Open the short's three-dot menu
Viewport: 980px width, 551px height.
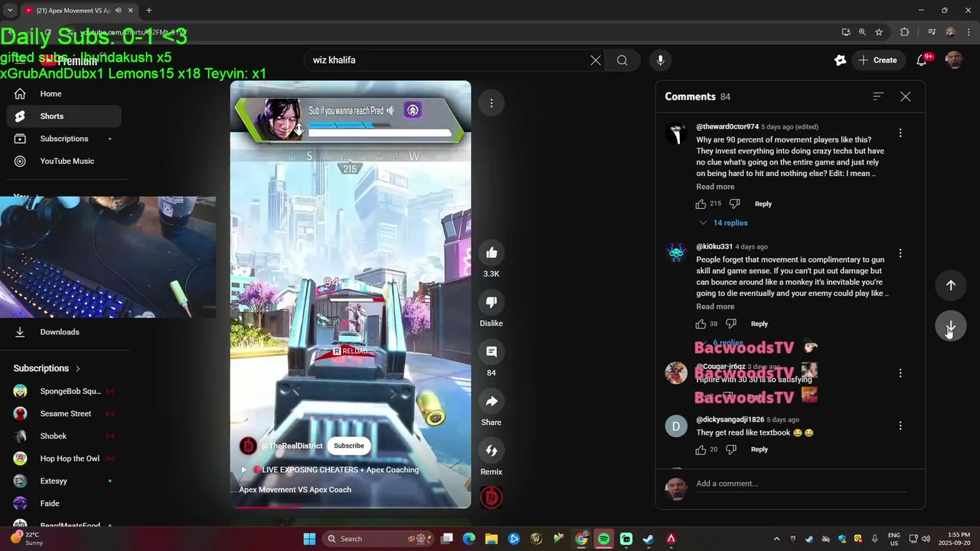tap(492, 103)
